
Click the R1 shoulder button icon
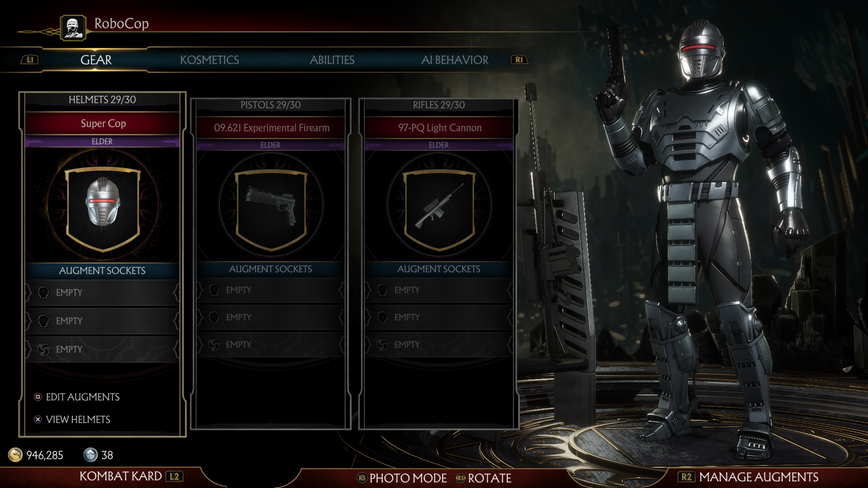coord(519,60)
